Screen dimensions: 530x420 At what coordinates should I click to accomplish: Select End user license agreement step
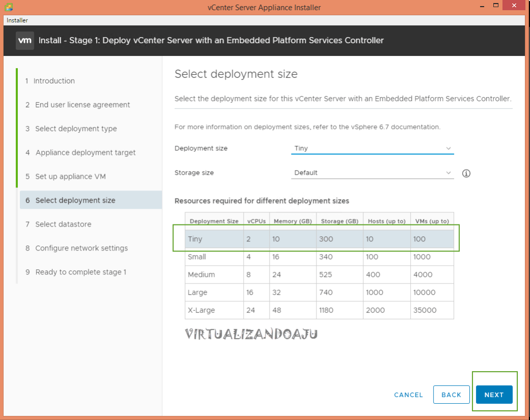(x=82, y=105)
